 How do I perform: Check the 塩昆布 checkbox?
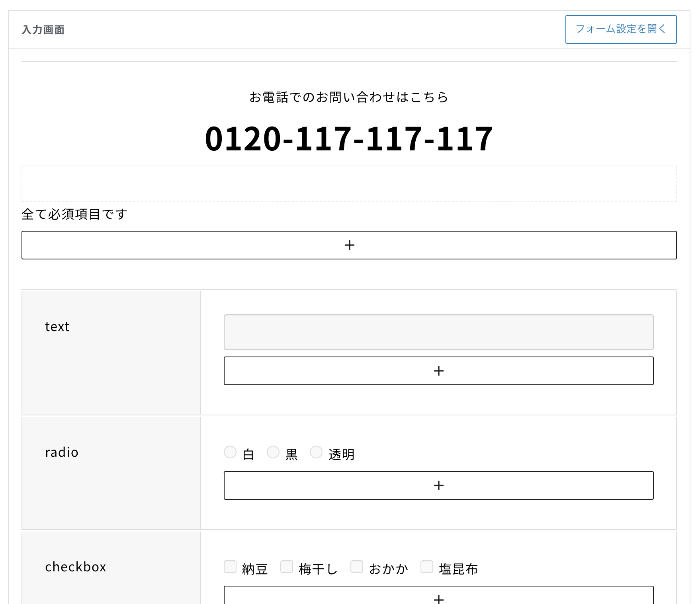(x=426, y=567)
